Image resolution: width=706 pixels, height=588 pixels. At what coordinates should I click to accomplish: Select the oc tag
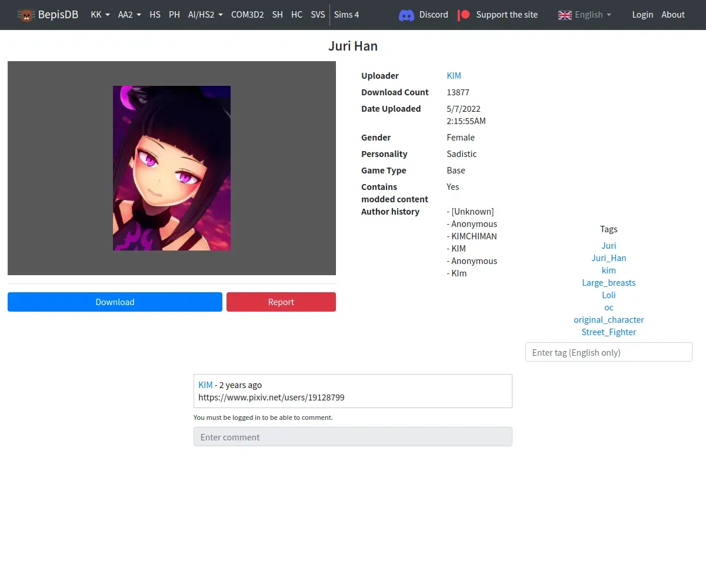[609, 308]
